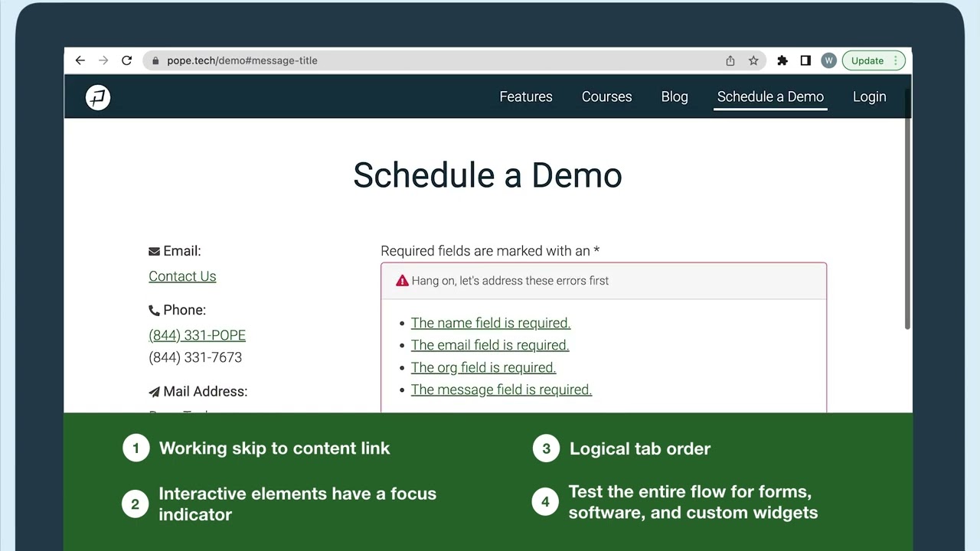The height and width of the screenshot is (551, 980).
Task: Click the browser forward arrow
Action: pyautogui.click(x=103, y=60)
